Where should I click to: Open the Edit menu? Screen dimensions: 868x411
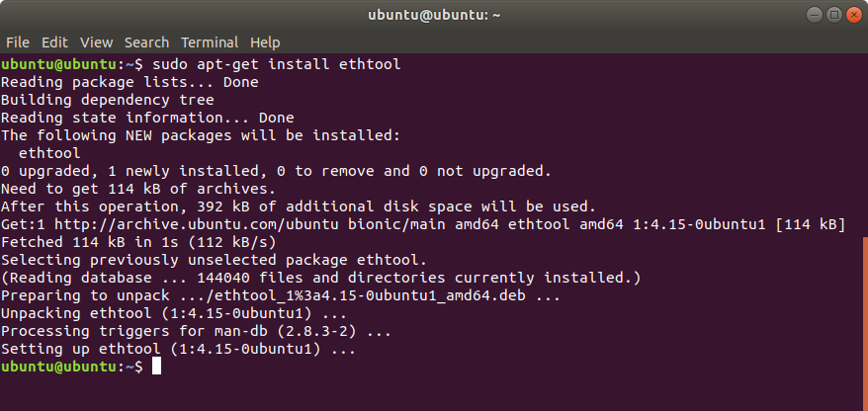54,42
